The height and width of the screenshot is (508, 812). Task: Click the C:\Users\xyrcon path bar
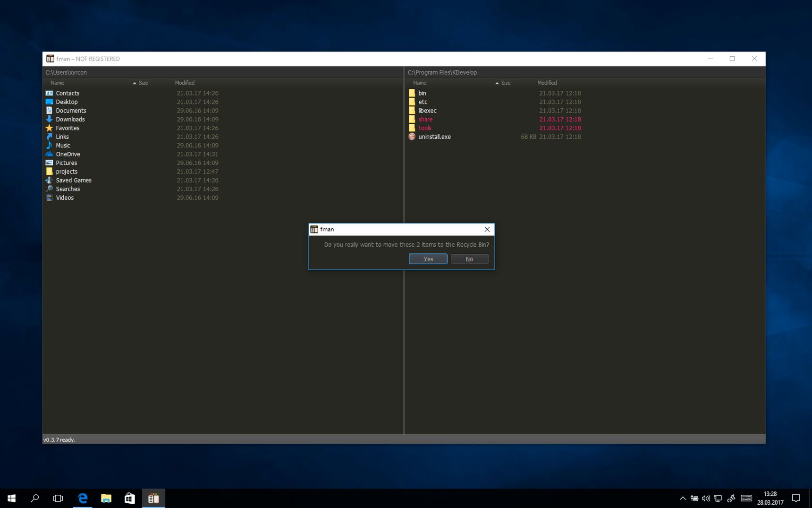point(223,72)
